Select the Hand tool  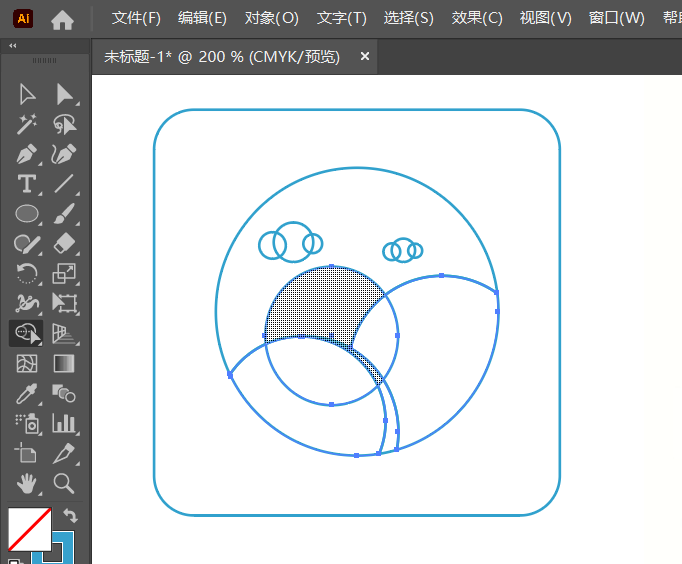[x=27, y=483]
